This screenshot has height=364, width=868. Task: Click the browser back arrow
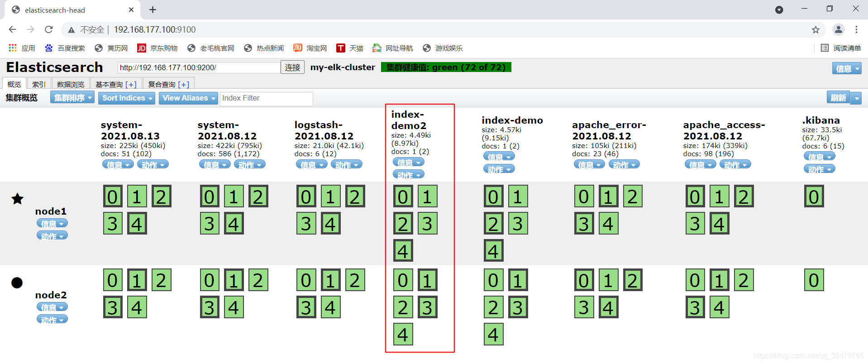coord(12,29)
